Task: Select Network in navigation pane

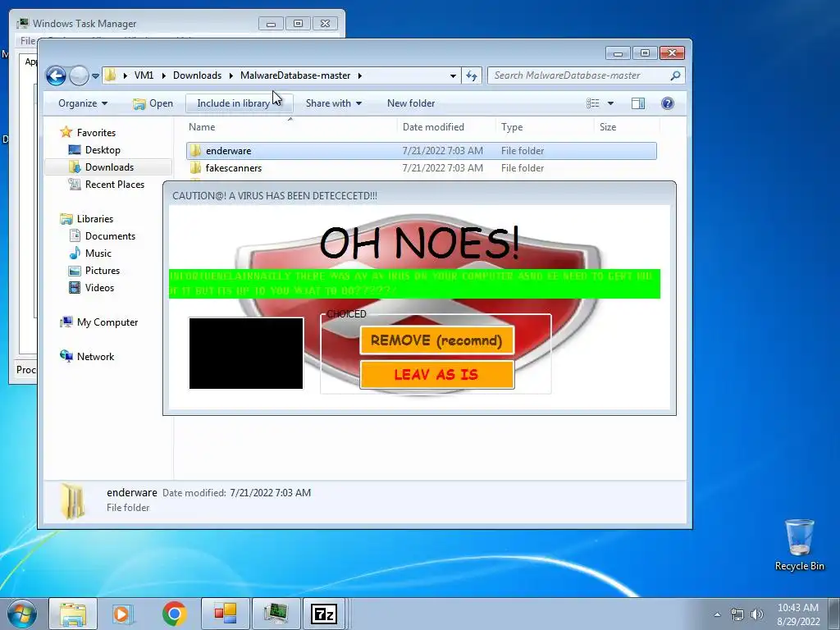Action: click(95, 356)
